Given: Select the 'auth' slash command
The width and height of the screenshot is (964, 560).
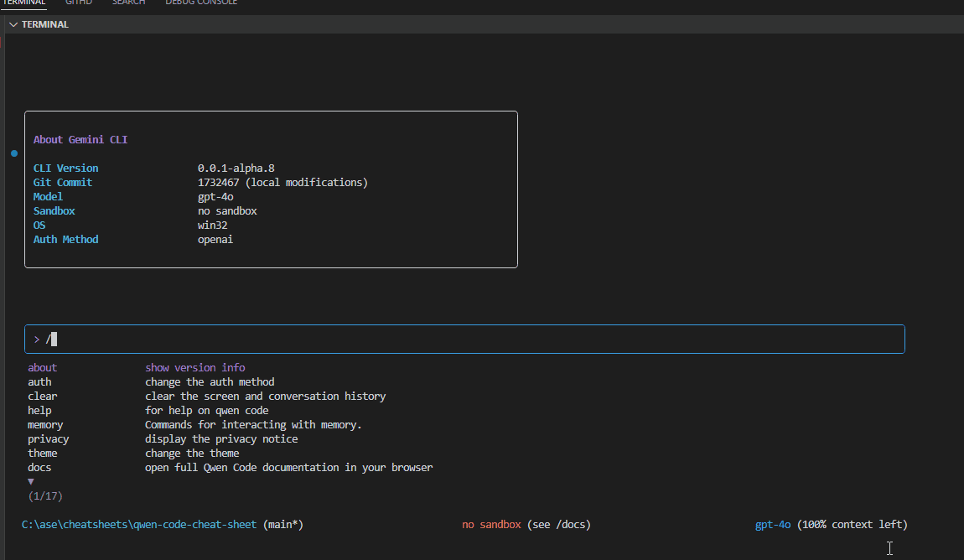Looking at the screenshot, I should tap(39, 381).
